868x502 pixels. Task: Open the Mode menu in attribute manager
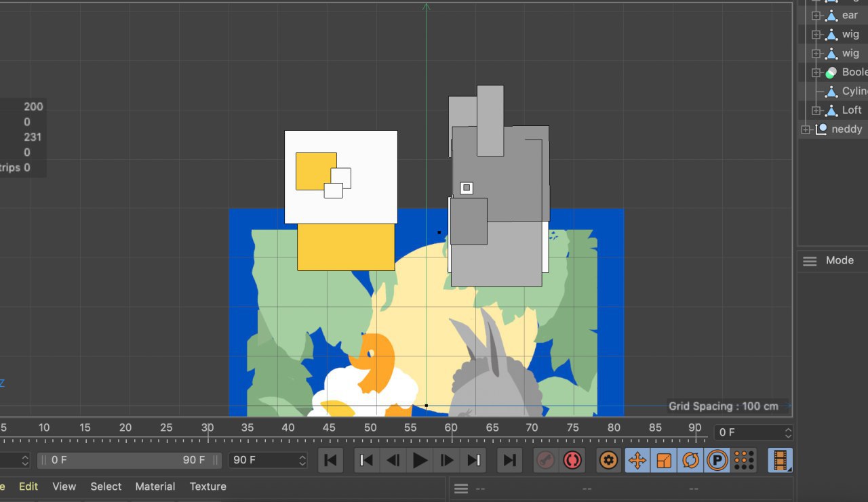pos(840,261)
